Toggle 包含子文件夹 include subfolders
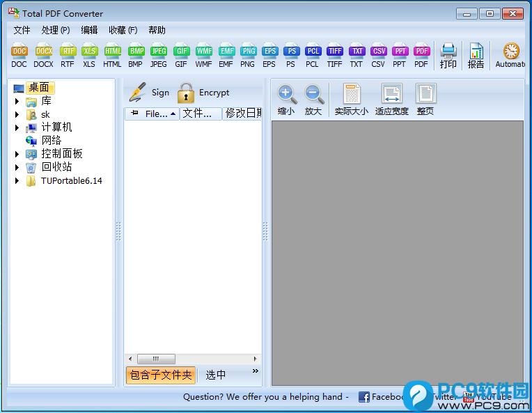Screen dimensions: 532x413 pyautogui.click(x=161, y=375)
